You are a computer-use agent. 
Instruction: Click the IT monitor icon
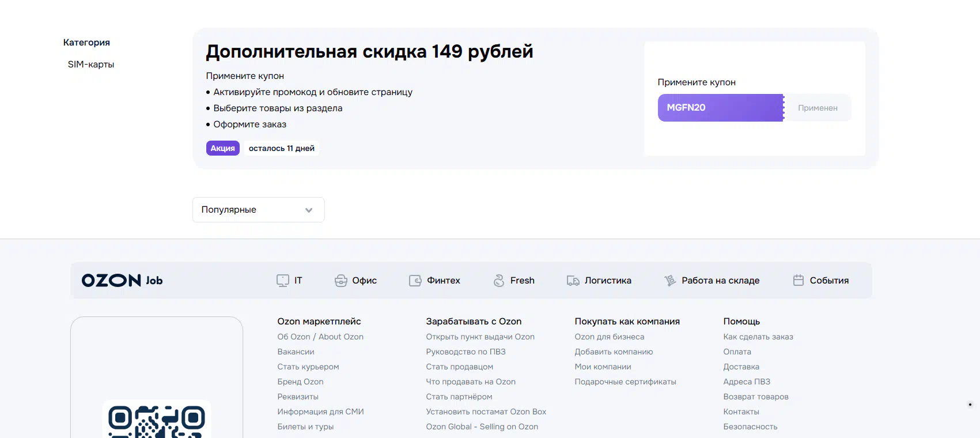[283, 281]
